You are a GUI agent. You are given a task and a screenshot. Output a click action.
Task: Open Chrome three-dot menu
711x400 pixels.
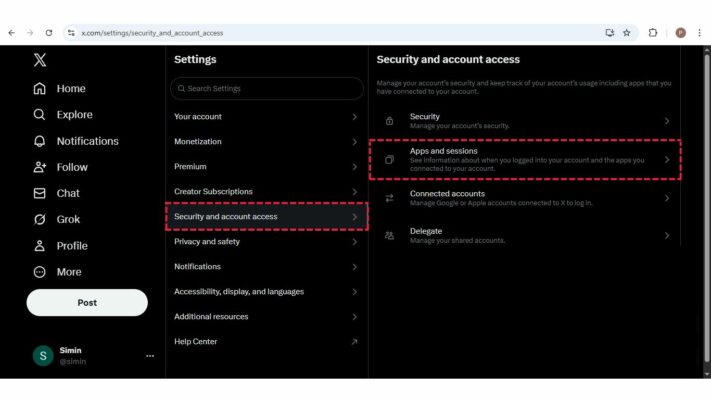pyautogui.click(x=699, y=33)
